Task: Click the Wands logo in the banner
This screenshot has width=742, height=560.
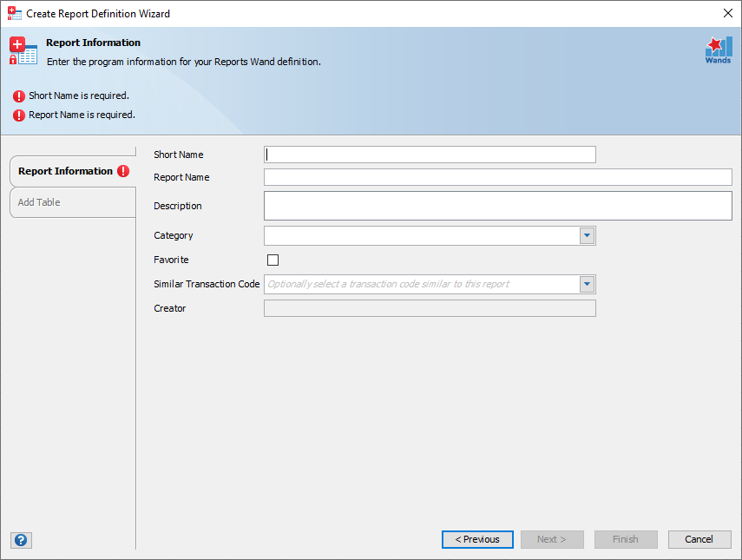Action: (718, 50)
